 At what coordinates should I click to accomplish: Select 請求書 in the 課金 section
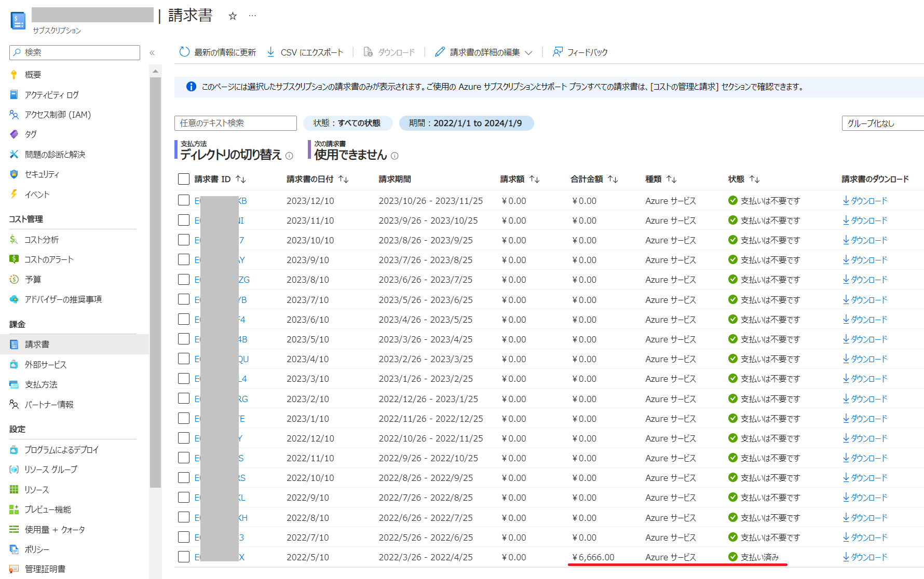(74, 344)
